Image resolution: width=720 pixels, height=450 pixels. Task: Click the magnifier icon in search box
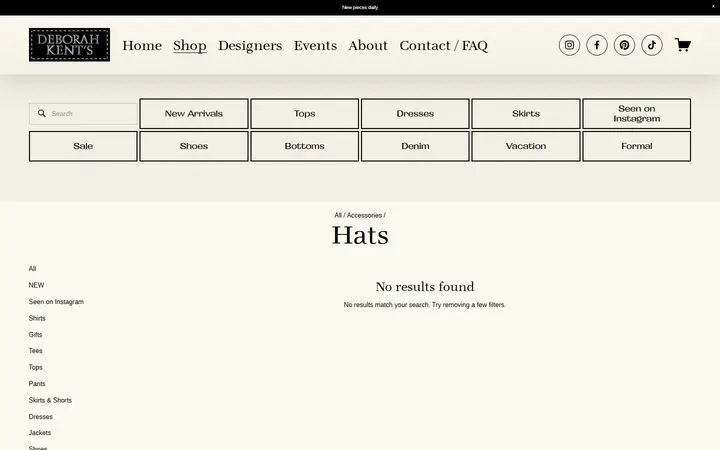(x=42, y=113)
